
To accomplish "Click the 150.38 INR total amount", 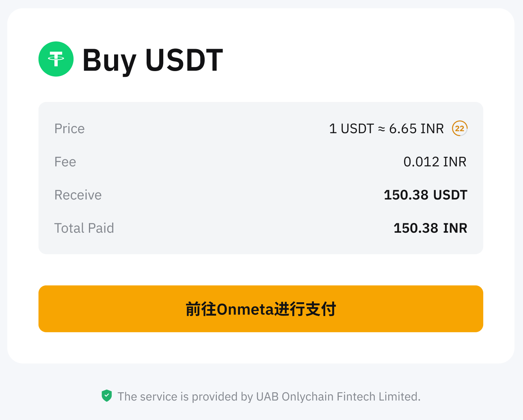I will click(x=430, y=228).
